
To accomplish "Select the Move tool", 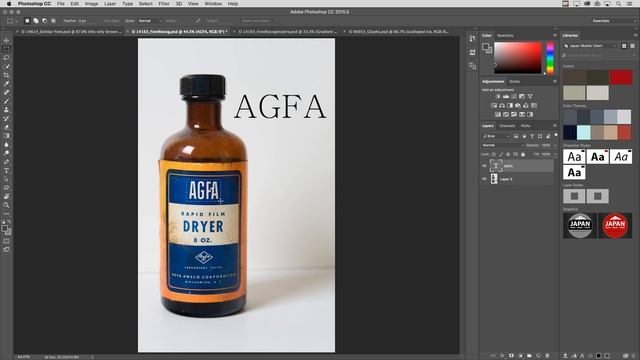I will tap(7, 40).
